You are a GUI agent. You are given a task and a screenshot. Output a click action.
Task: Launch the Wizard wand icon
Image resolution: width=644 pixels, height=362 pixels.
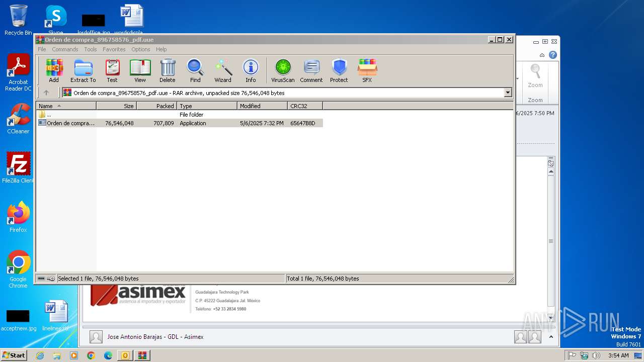click(x=223, y=70)
